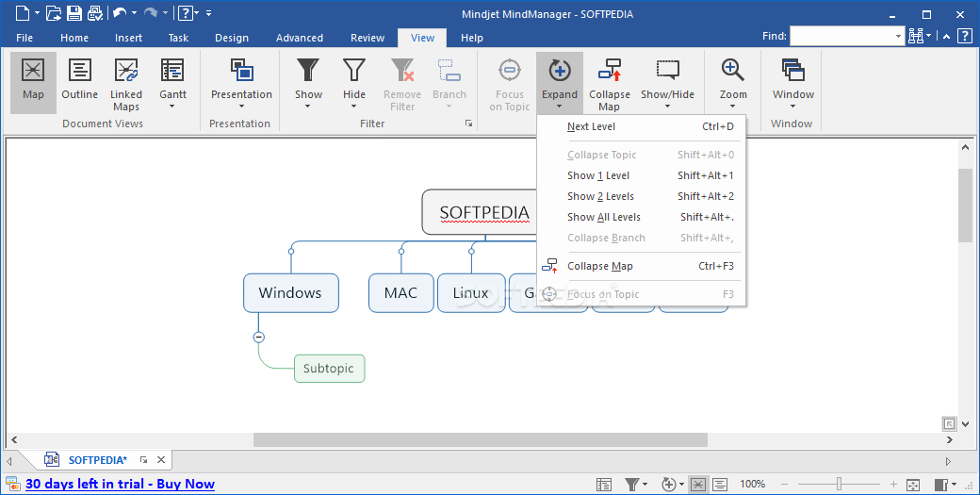Viewport: 980px width, 495px height.
Task: Click the Expand ribbon button
Action: (x=560, y=82)
